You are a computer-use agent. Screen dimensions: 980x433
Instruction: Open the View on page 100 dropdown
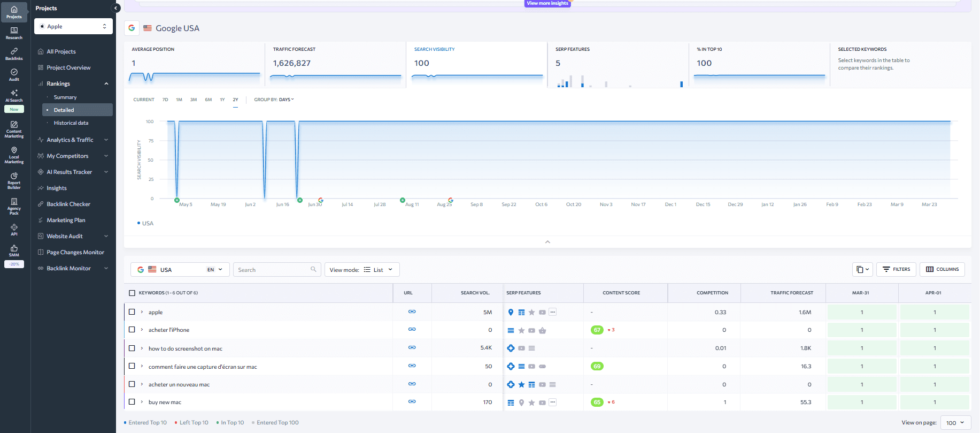coord(955,422)
